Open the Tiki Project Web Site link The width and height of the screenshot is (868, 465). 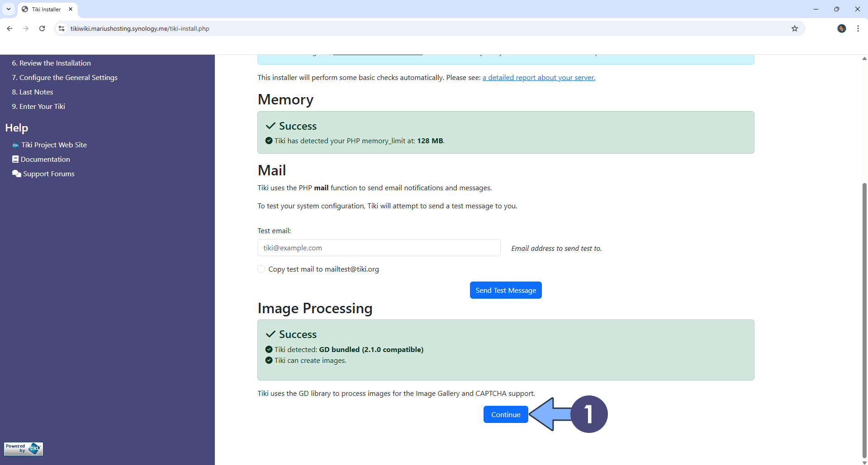pos(54,145)
